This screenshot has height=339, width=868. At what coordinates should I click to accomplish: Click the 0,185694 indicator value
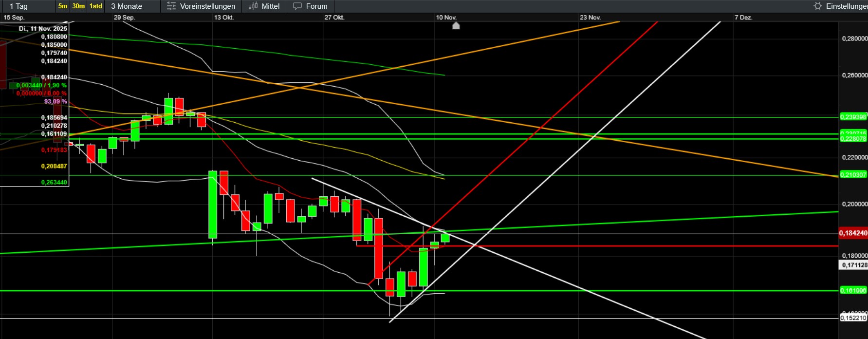point(54,118)
